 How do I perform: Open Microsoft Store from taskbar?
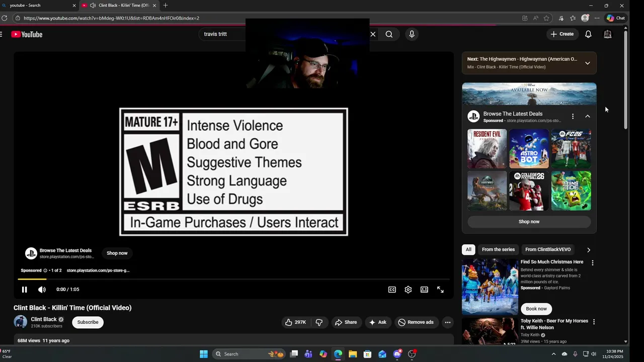pyautogui.click(x=367, y=354)
